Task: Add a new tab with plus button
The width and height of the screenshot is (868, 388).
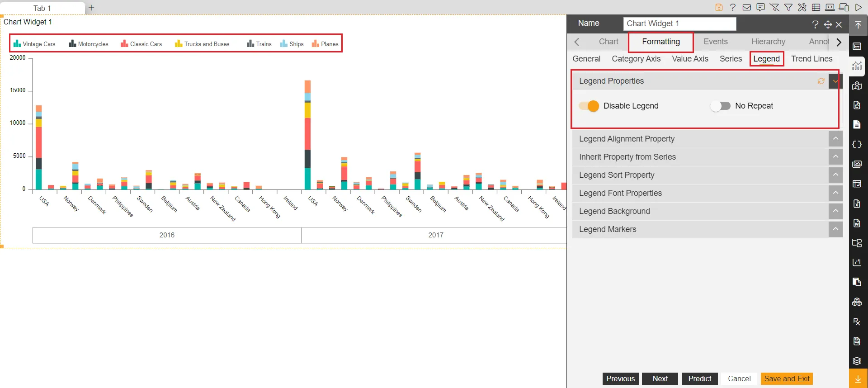Action: coord(91,8)
